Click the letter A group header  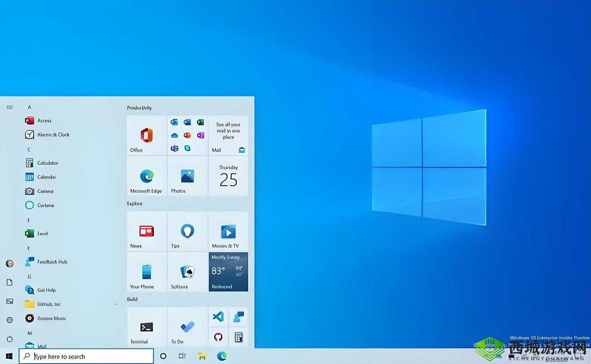[x=29, y=107]
